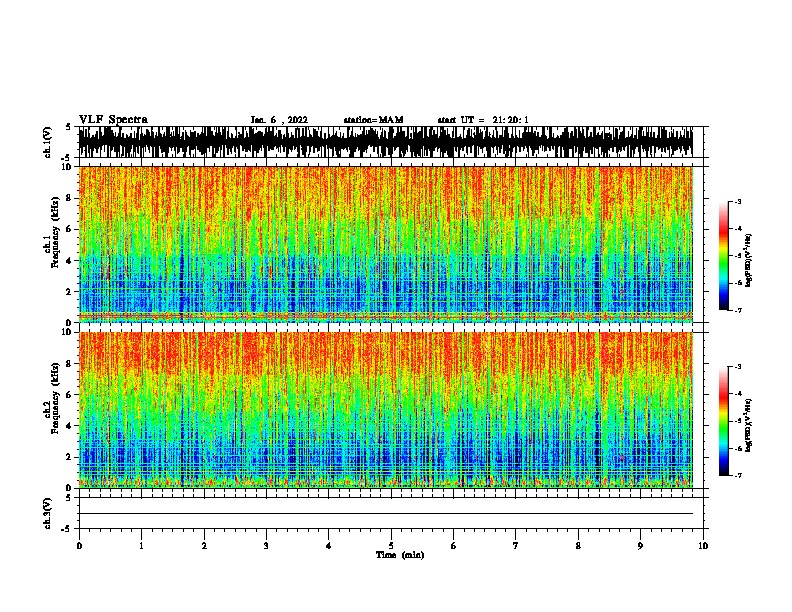The image size is (792, 612).
Task: Click the ch.1 spectrogram panel
Action: (390, 244)
